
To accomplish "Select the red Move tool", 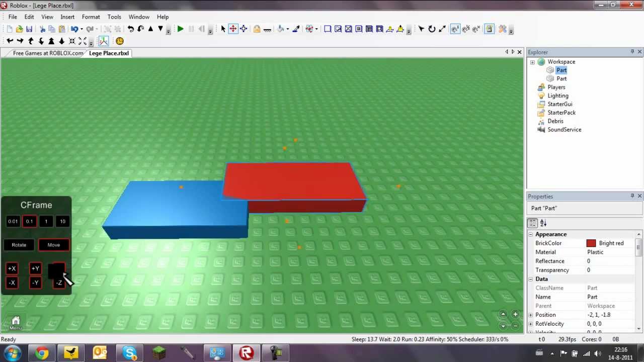I will (233, 29).
